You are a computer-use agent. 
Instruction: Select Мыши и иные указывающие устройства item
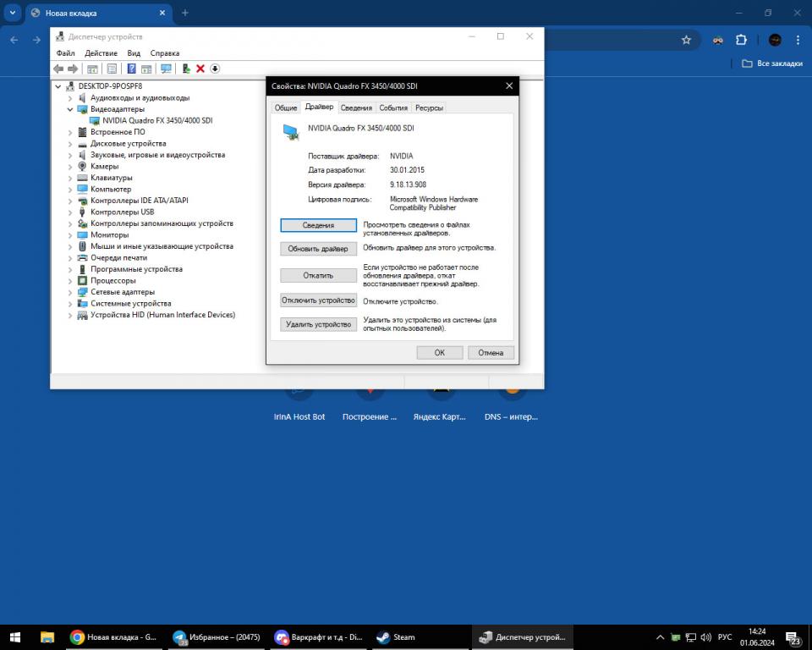(x=162, y=246)
